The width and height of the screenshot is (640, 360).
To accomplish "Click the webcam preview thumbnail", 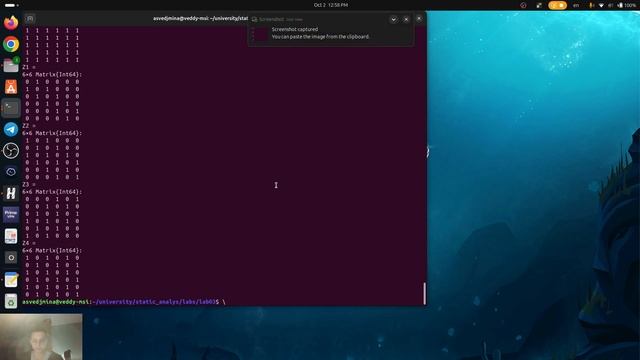I will [x=41, y=337].
